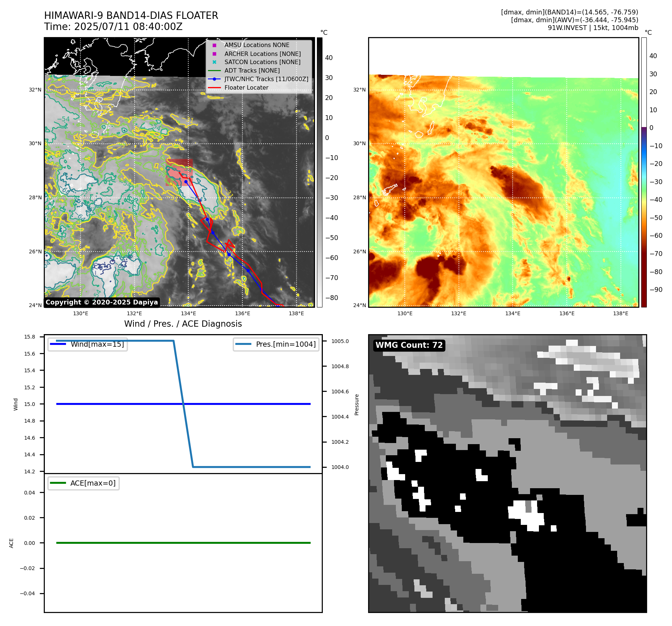Image resolution: width=672 pixels, height=626 pixels.
Task: Click the '136°E' label under the right map
Action: pos(567,313)
